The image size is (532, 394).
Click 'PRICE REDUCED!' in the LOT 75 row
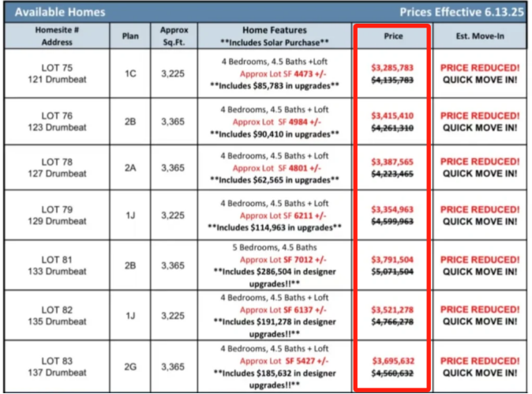[x=480, y=68]
